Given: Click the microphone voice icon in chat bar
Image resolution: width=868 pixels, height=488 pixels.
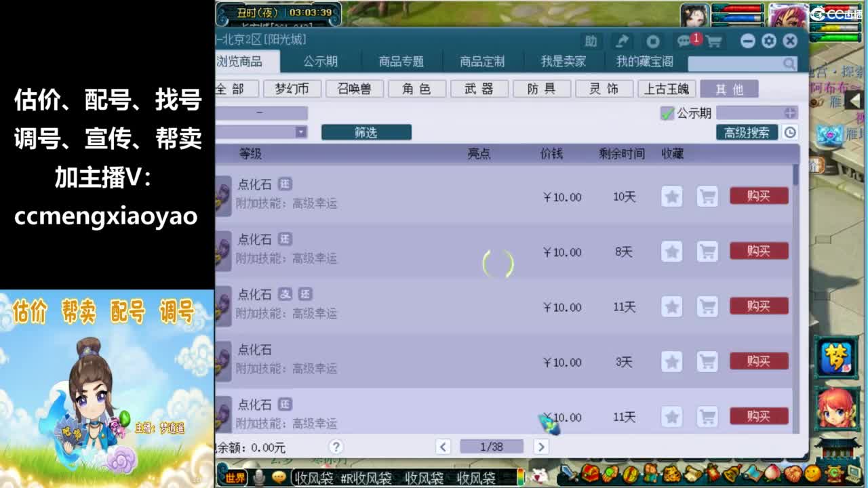Looking at the screenshot, I should [x=258, y=476].
